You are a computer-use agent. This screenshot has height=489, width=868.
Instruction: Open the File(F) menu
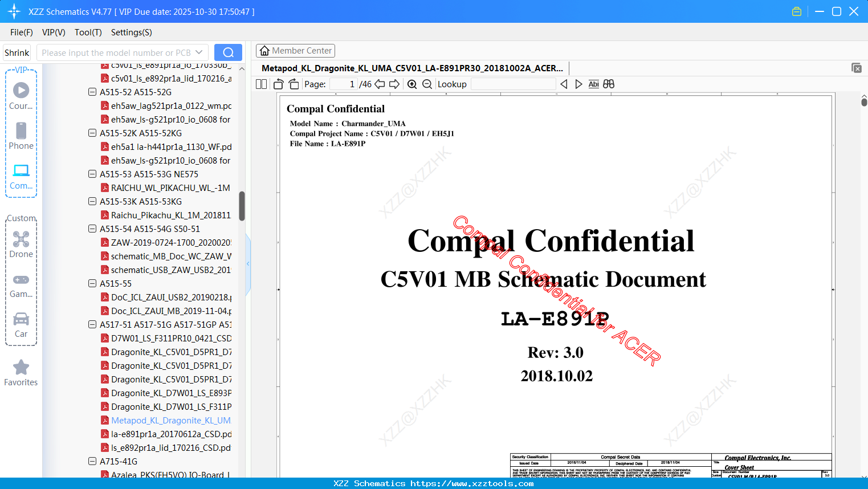click(22, 32)
